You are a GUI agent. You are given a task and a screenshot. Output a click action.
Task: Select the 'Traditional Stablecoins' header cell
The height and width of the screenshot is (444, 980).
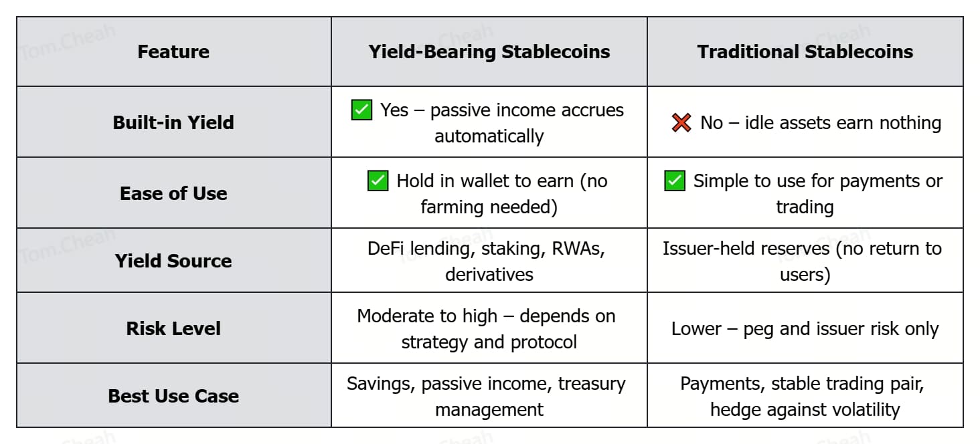point(805,51)
